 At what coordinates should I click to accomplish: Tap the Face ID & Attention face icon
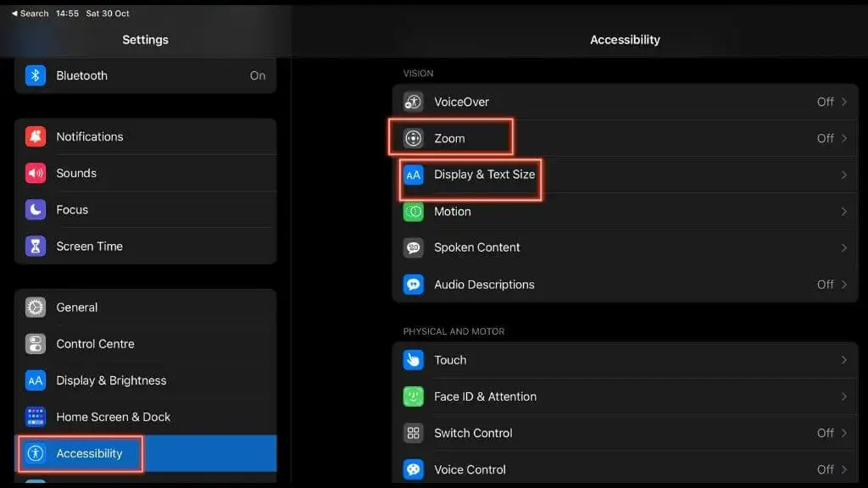pyautogui.click(x=413, y=396)
